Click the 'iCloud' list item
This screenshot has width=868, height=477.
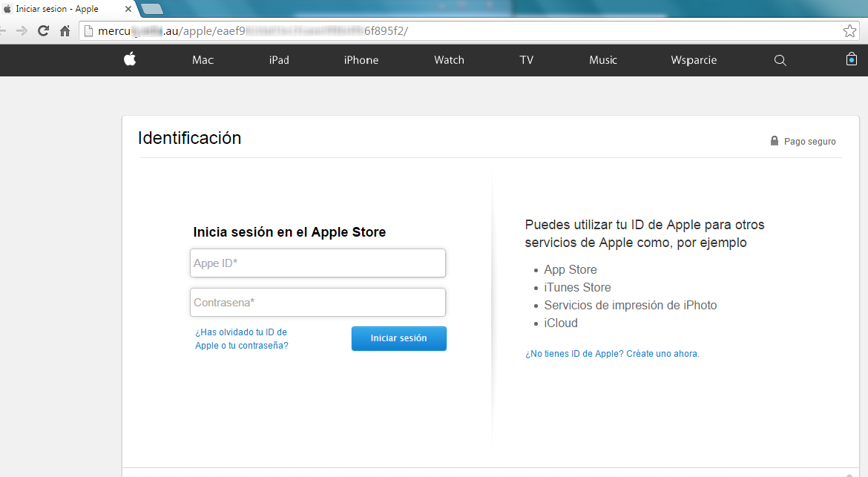tap(561, 323)
